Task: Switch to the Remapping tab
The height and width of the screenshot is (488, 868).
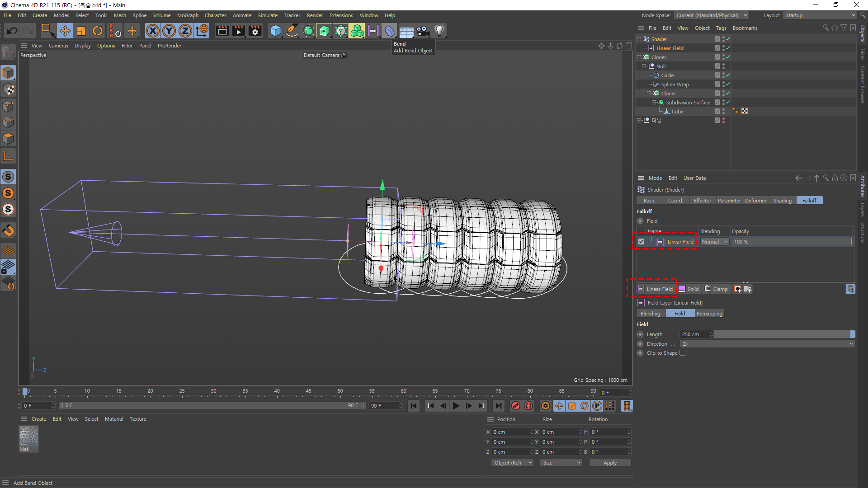Action: click(709, 314)
